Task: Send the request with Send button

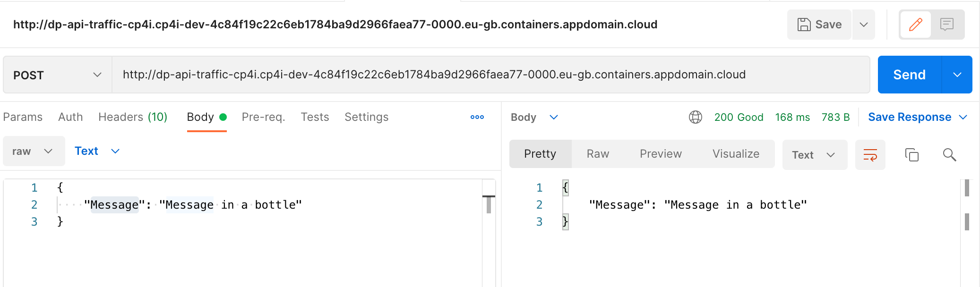Action: [910, 75]
